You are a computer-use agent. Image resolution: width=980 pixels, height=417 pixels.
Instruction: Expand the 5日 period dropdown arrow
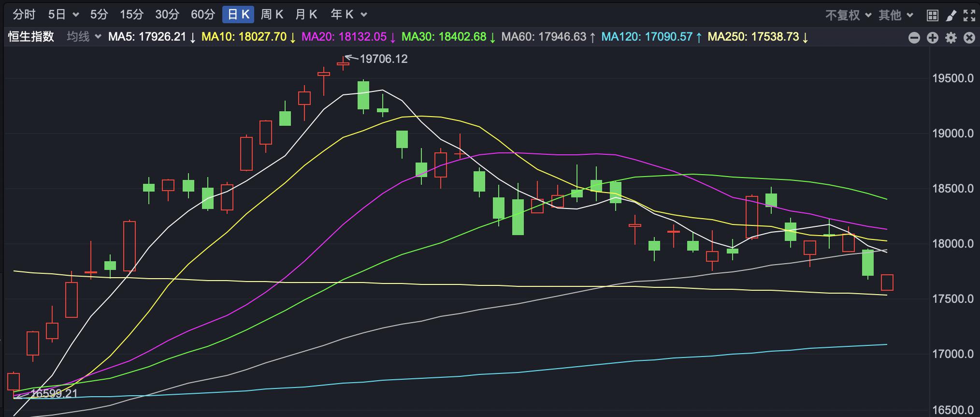76,15
